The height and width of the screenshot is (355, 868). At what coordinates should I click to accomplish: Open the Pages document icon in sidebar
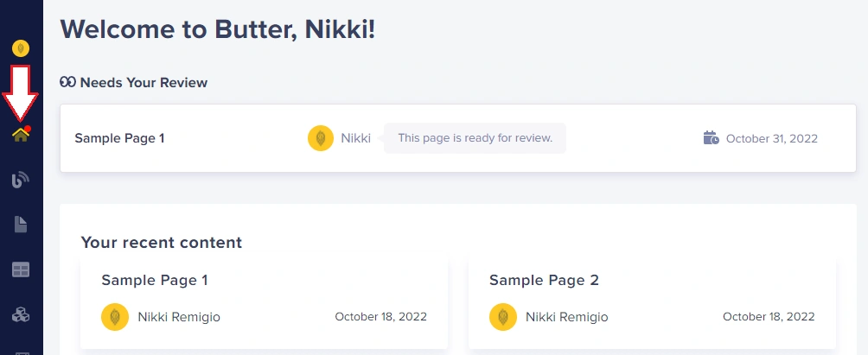[21, 225]
